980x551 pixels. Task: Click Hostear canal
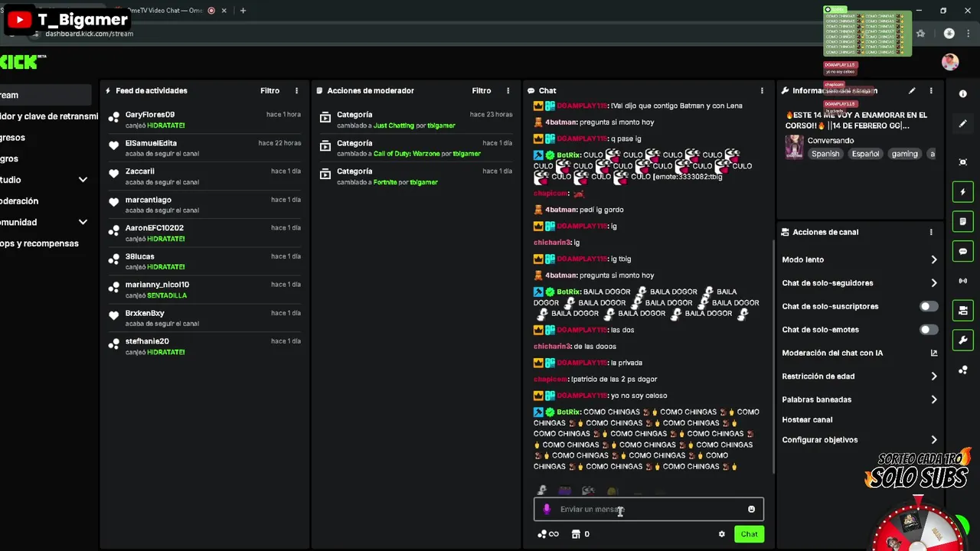(807, 419)
